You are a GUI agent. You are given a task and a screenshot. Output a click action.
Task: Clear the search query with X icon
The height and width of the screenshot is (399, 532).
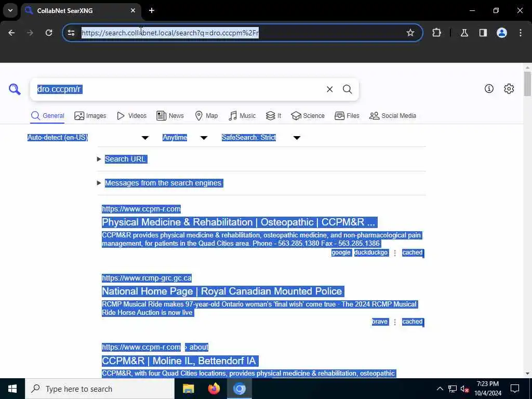(329, 89)
